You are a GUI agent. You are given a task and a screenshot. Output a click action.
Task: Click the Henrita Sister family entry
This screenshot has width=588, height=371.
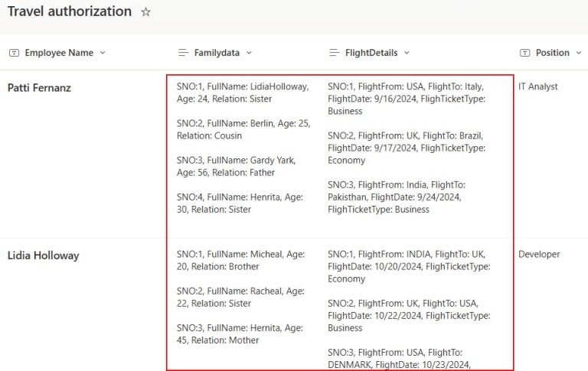click(240, 203)
